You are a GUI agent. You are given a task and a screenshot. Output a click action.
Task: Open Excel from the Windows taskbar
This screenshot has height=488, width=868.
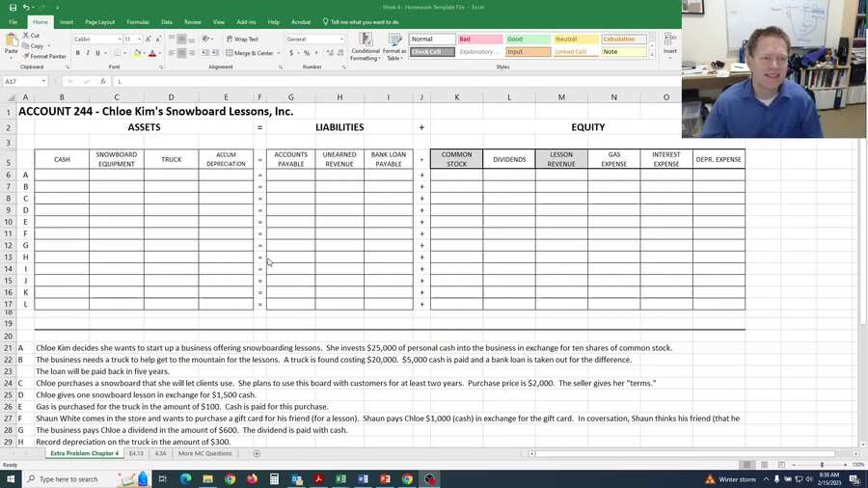[x=340, y=479]
